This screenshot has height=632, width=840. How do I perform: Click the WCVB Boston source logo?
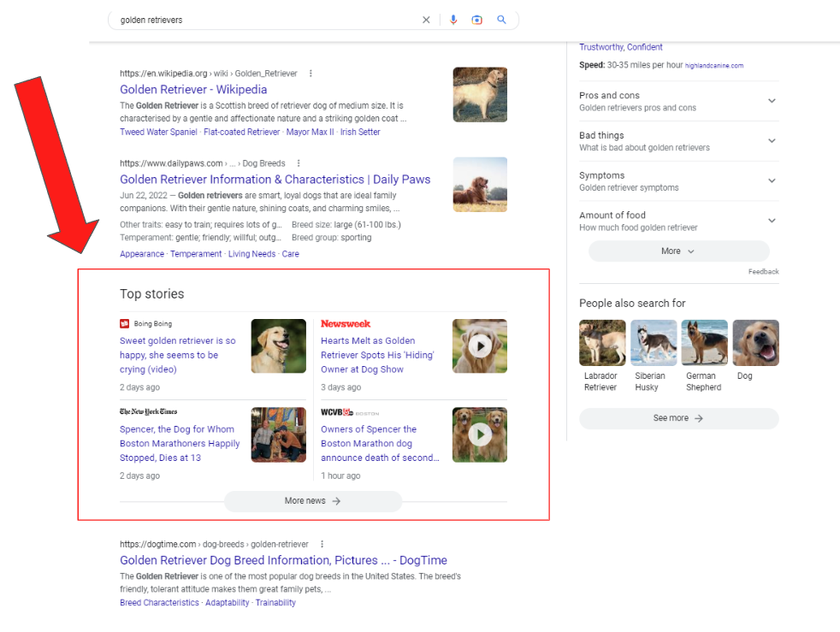(x=350, y=412)
